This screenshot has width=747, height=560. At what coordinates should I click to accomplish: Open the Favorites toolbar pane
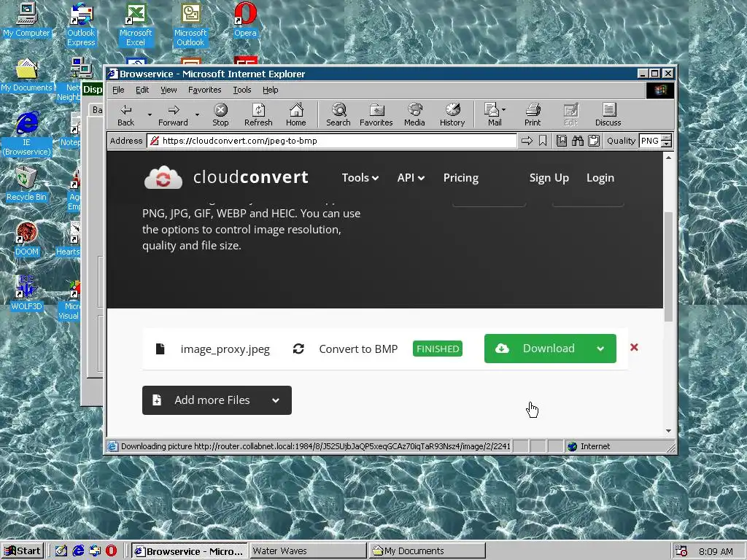click(x=376, y=115)
